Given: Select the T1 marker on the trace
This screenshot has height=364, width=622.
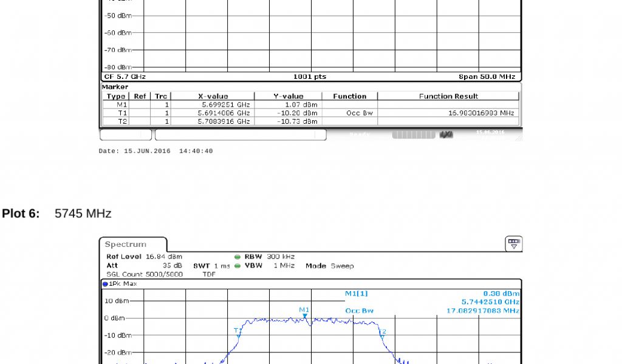Looking at the screenshot, I should click(x=239, y=334).
